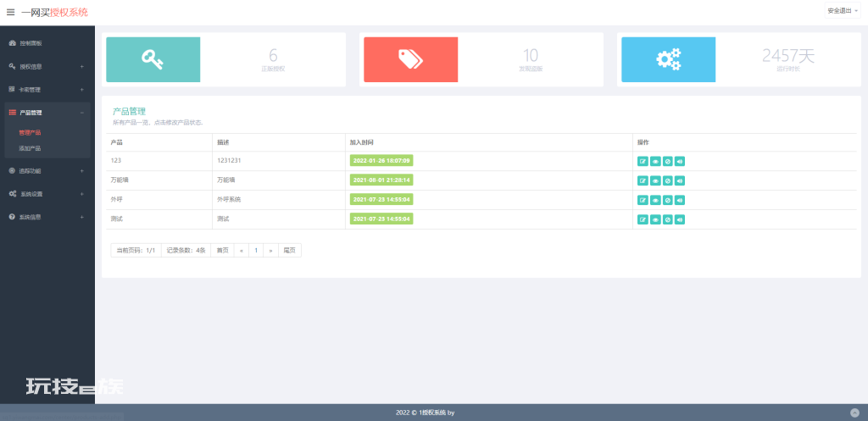This screenshot has height=421, width=868.
Task: Click the blue gears tile
Action: pyautogui.click(x=668, y=60)
